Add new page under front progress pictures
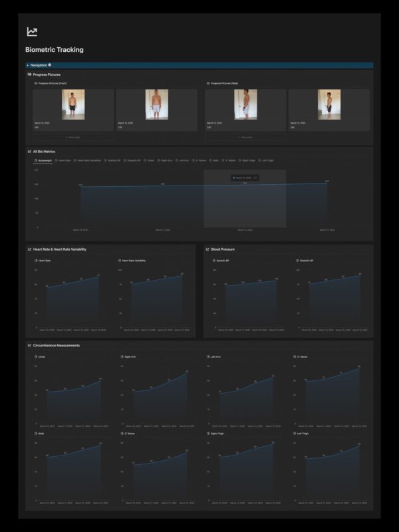This screenshot has height=532, width=399. [x=73, y=137]
